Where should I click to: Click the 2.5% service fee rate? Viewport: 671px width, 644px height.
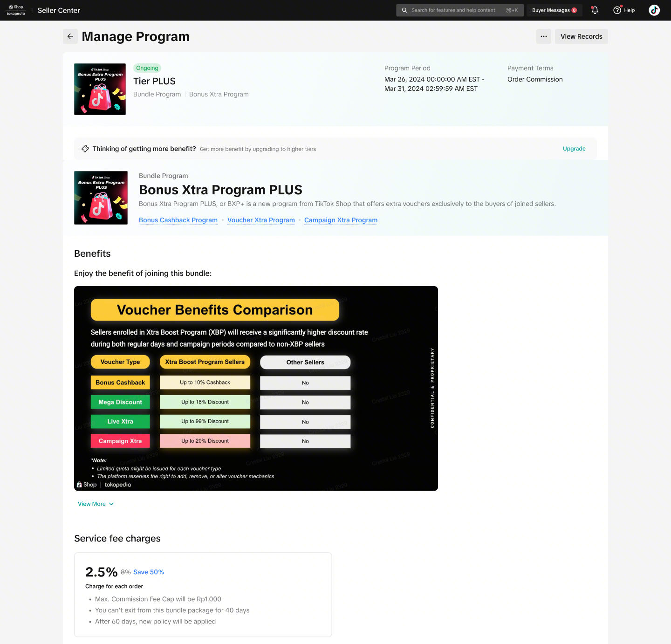coord(101,572)
